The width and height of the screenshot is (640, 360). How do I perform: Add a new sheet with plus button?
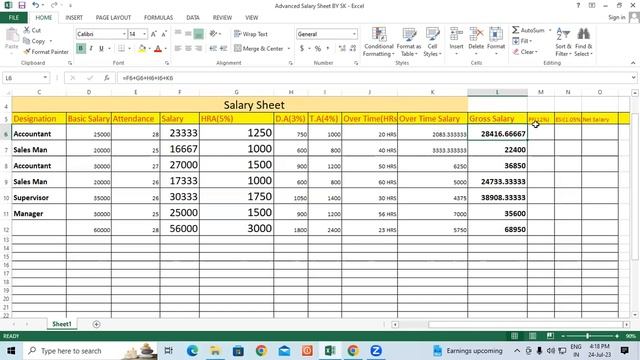click(x=96, y=324)
